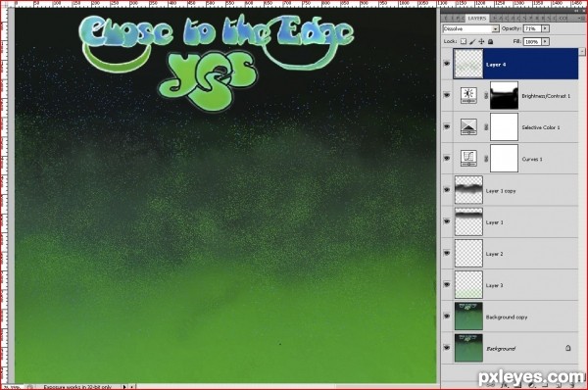
Task: Toggle lock image pixels brush icon
Action: pos(472,41)
